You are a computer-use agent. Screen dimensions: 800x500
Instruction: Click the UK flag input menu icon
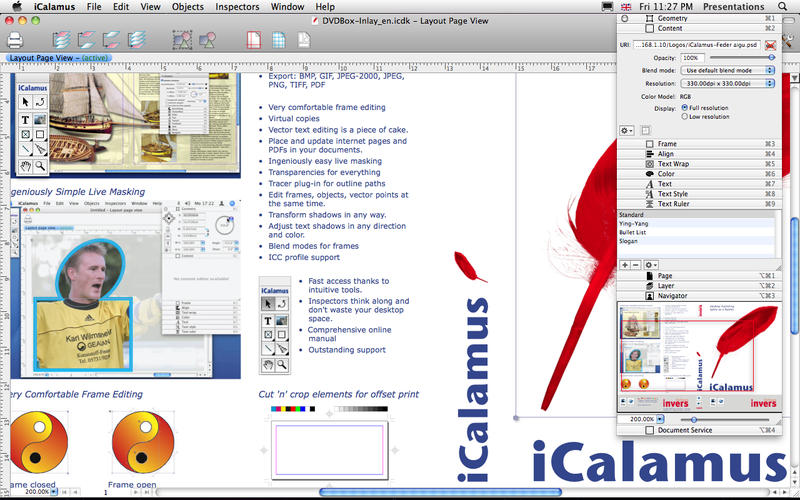[626, 7]
